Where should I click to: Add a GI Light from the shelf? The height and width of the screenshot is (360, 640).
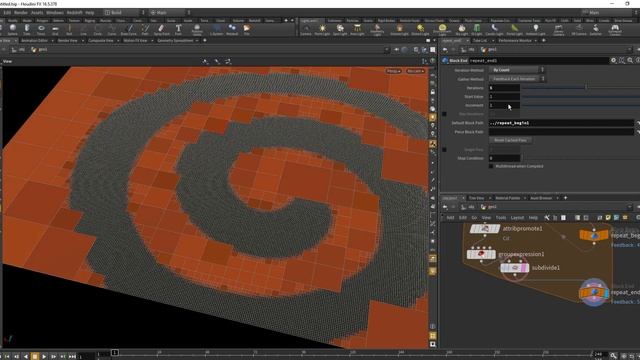(477, 29)
